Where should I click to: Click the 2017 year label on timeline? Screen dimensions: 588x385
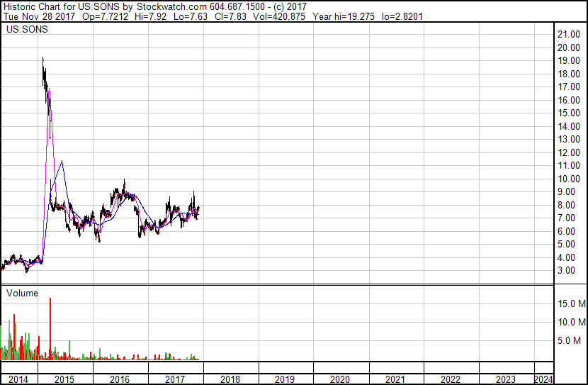[x=175, y=379]
